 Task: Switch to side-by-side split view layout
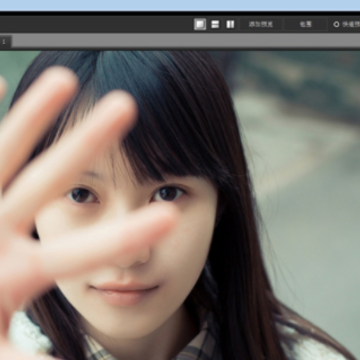tap(230, 24)
